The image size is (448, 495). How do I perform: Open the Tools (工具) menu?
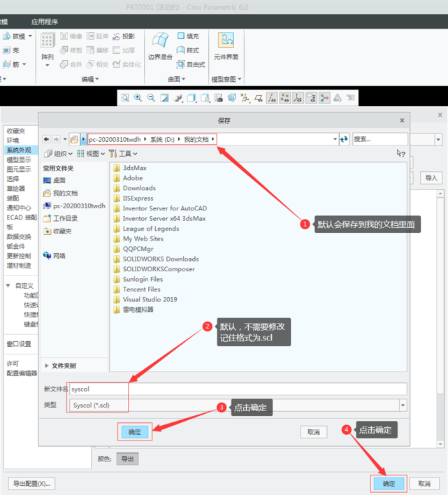pos(123,154)
